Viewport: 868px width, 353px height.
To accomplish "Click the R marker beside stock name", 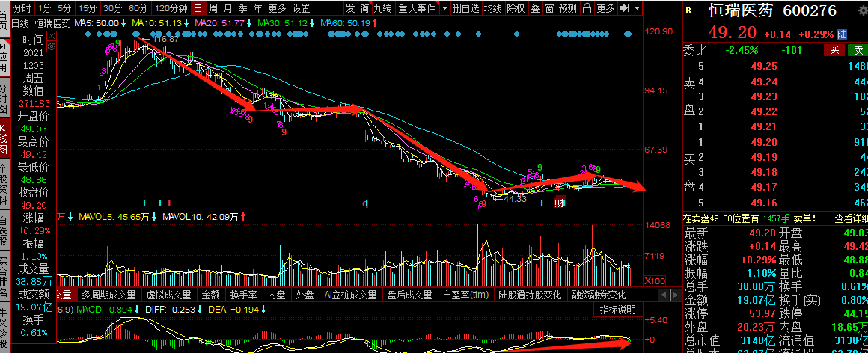I will click(688, 10).
